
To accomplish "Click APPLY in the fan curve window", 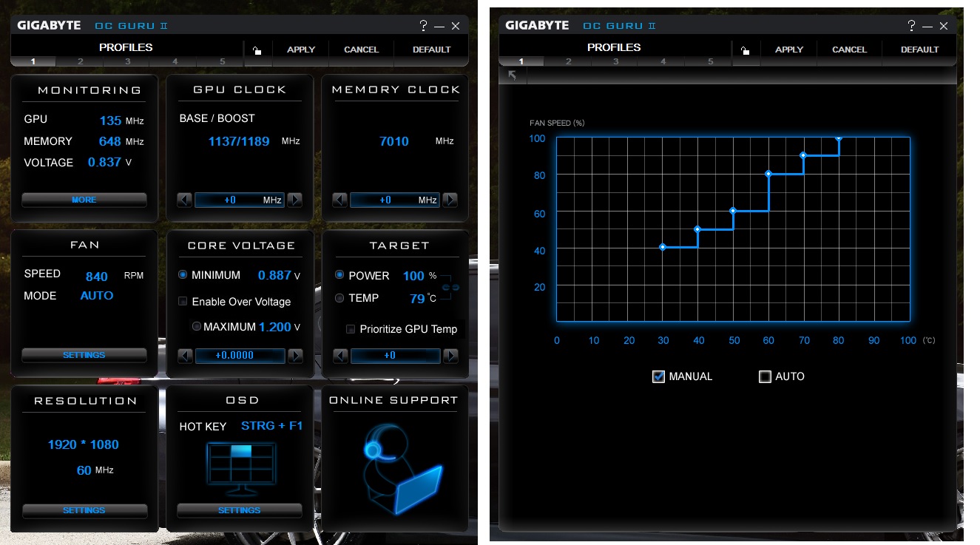I will click(789, 50).
